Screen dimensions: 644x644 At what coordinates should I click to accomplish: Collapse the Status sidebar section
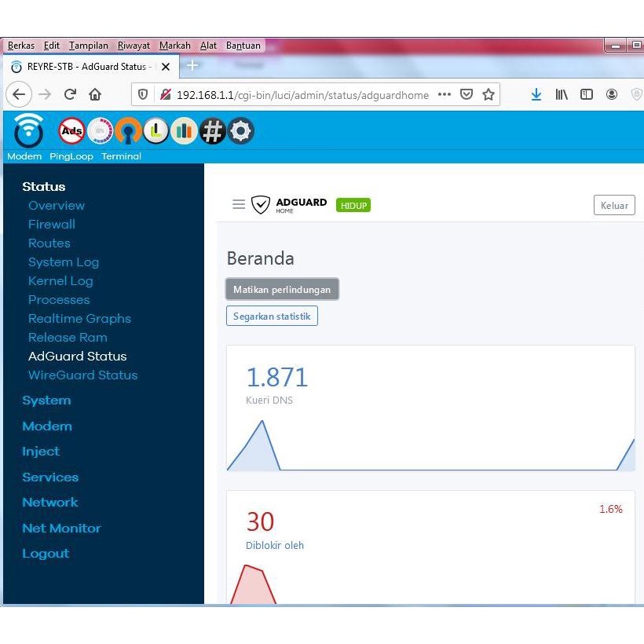pos(43,186)
